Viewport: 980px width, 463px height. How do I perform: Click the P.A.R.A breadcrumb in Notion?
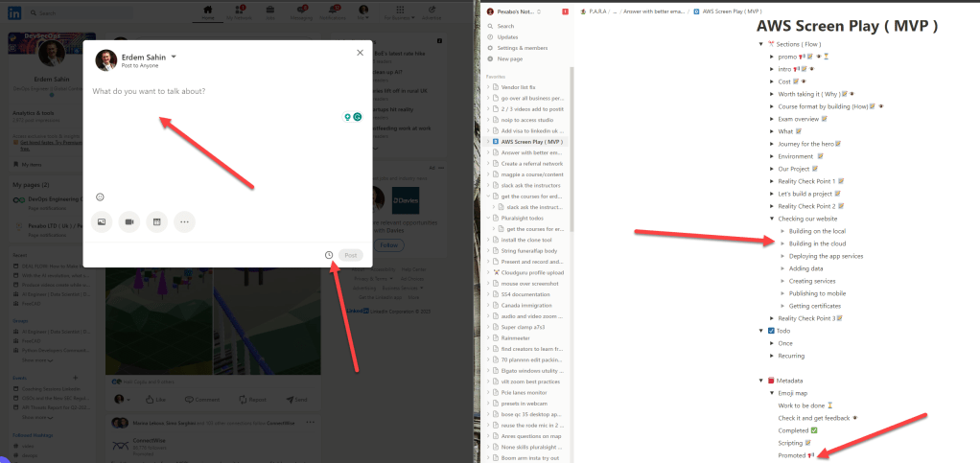(x=595, y=12)
